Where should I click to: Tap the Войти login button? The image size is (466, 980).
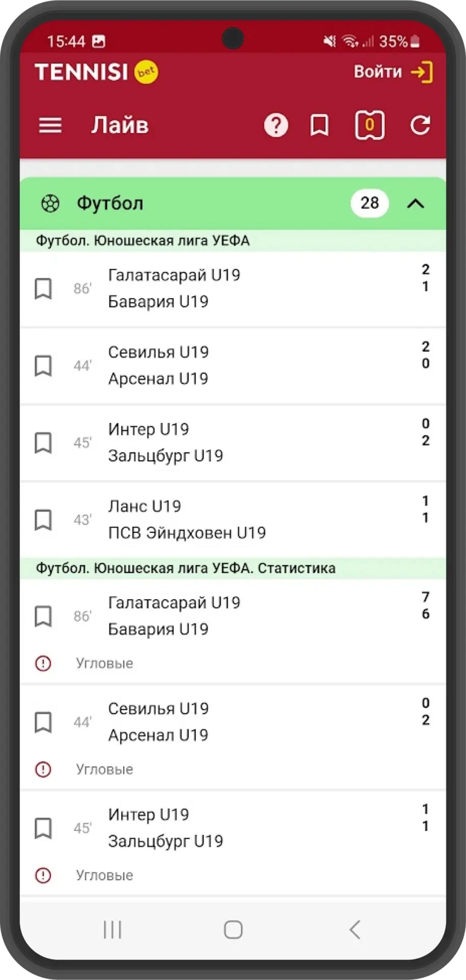pos(393,71)
